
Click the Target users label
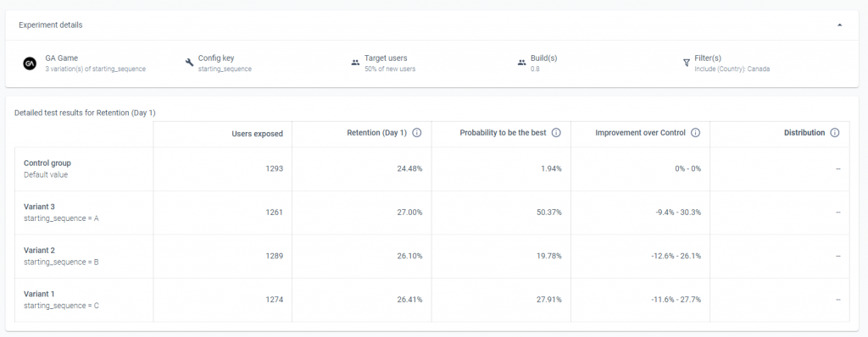[x=386, y=58]
